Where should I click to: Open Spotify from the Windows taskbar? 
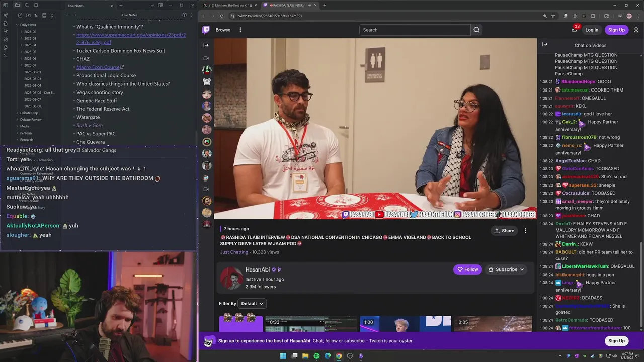(x=316, y=356)
